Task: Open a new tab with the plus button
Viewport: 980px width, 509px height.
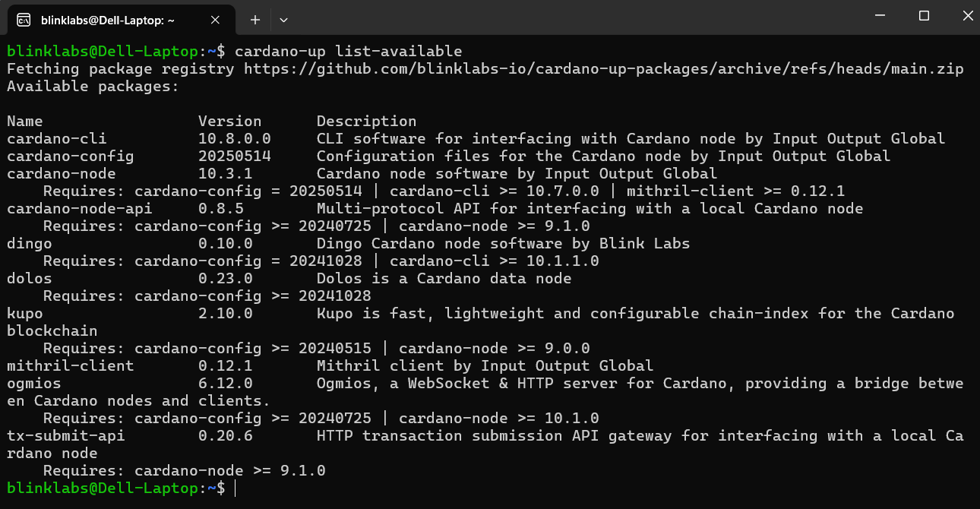Action: [x=255, y=20]
